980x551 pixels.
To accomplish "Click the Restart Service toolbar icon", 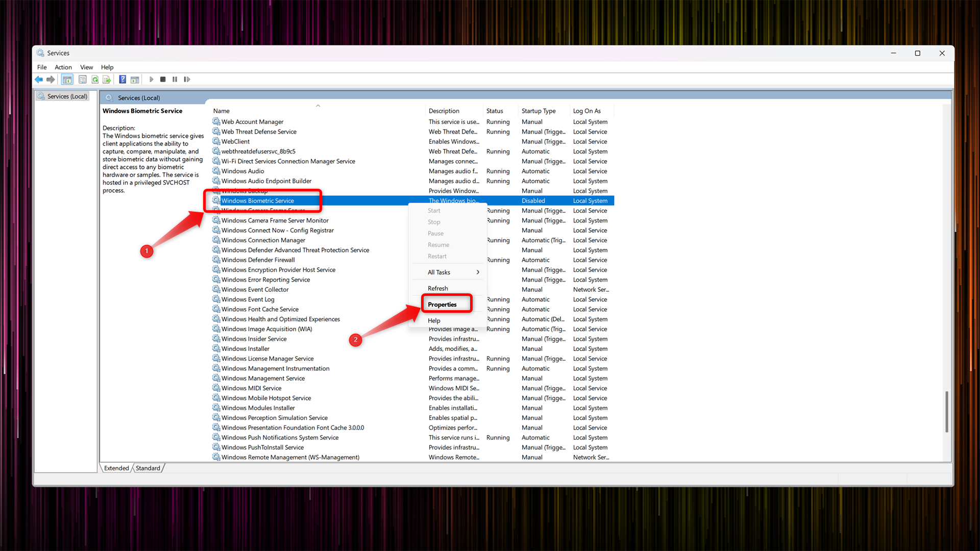I will point(187,80).
